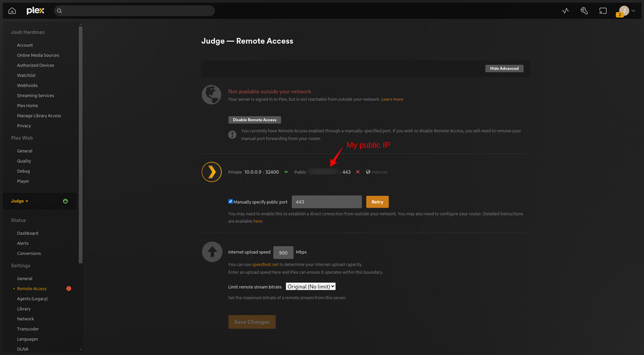The image size is (644, 355).
Task: Open Quality settings
Action: tap(24, 161)
